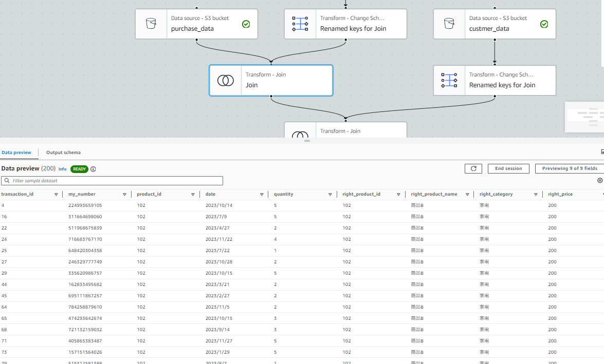
Task: Select the purchase_data S3 bucket node
Action: [196, 24]
